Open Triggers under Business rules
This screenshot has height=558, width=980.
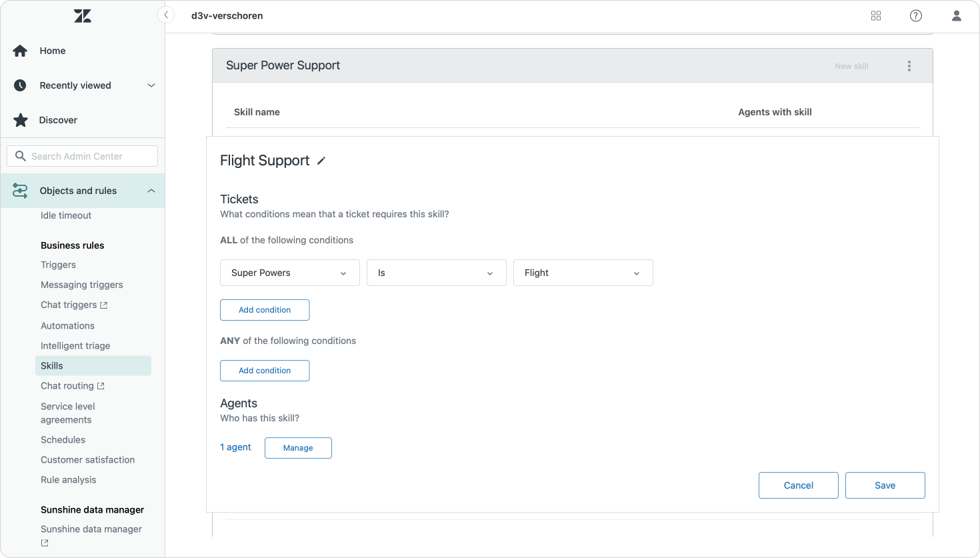pyautogui.click(x=58, y=265)
